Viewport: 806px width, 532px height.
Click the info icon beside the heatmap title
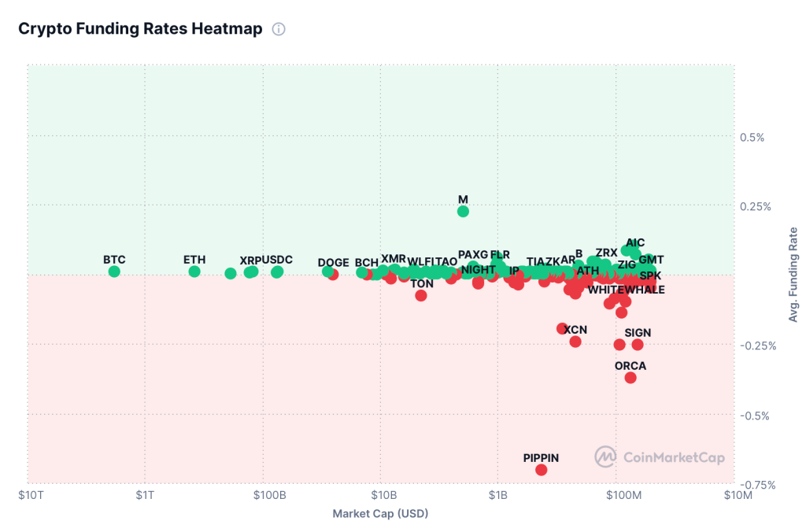pyautogui.click(x=277, y=28)
